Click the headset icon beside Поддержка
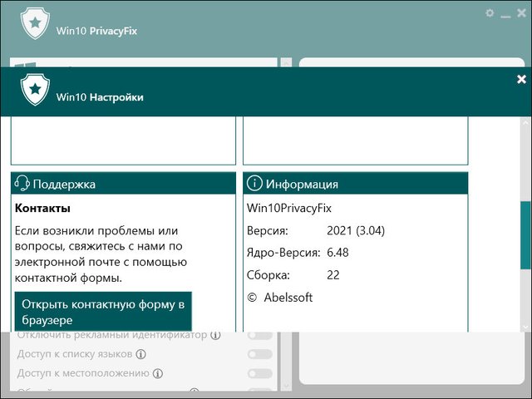 [x=22, y=184]
